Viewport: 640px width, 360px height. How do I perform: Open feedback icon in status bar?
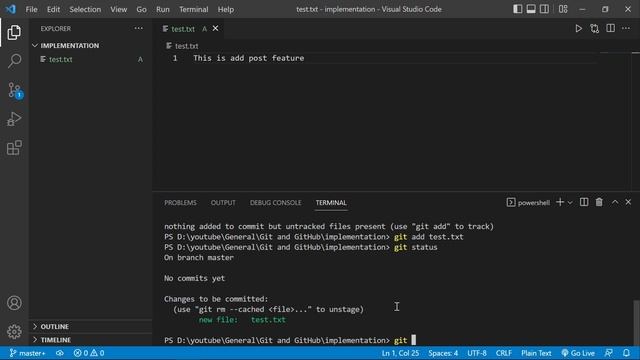click(609, 353)
